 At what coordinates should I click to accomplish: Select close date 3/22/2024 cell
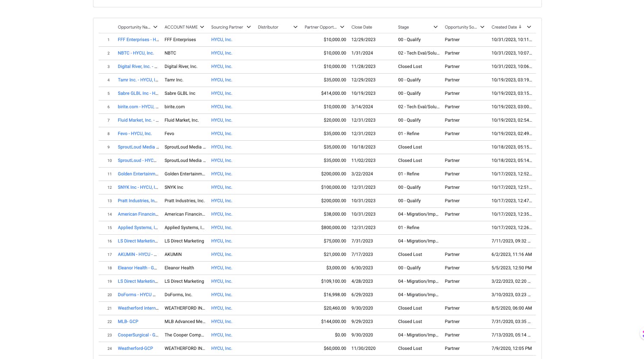[362, 174]
